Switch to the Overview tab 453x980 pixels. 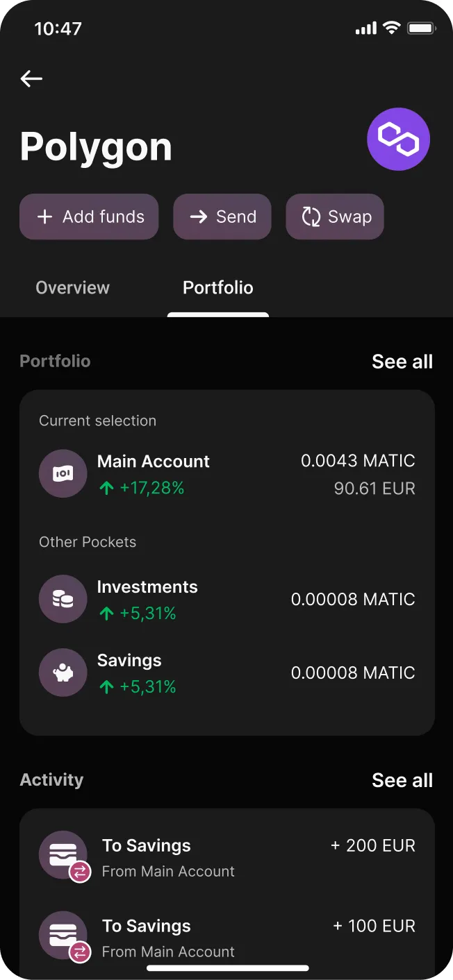pos(73,288)
